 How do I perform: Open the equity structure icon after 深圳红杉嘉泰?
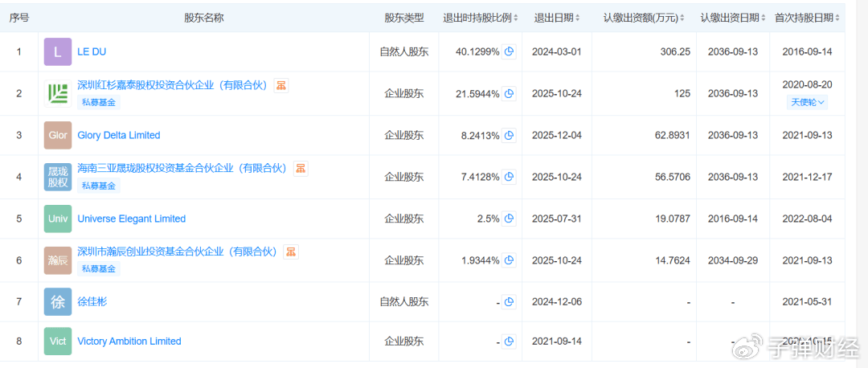click(x=281, y=85)
